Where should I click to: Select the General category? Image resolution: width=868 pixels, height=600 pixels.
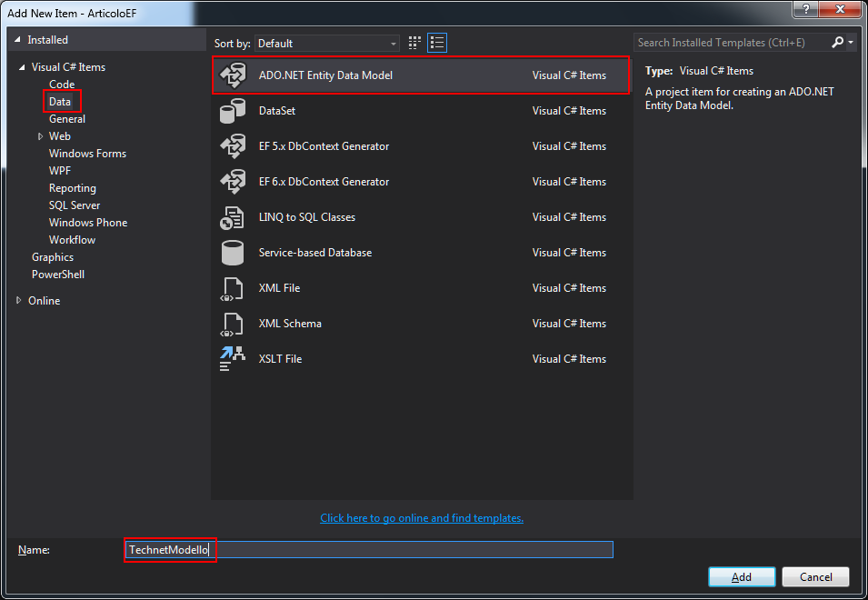click(67, 119)
